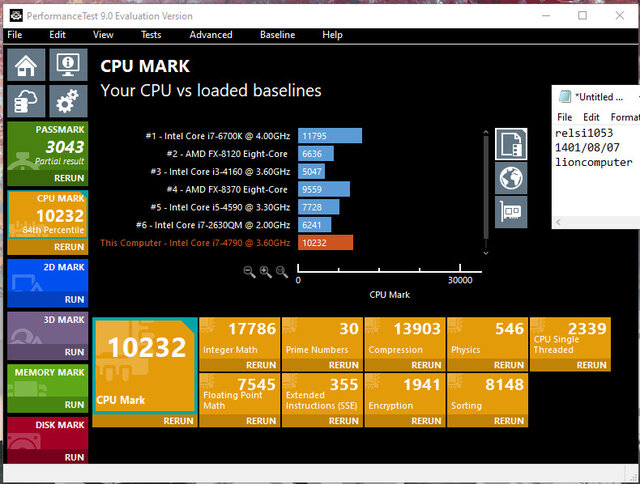Click the chart's vertical scrollbar down arrow
Image resolution: width=640 pixels, height=484 pixels.
click(488, 250)
